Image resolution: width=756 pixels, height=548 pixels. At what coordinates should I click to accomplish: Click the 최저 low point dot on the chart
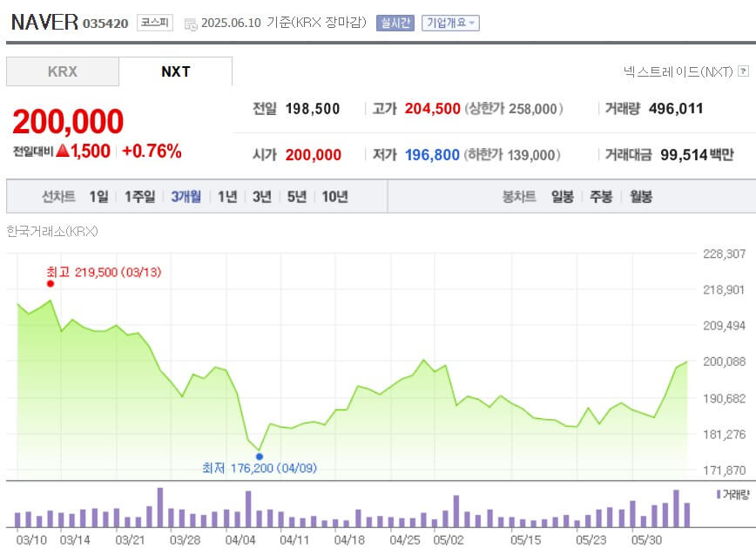[259, 456]
